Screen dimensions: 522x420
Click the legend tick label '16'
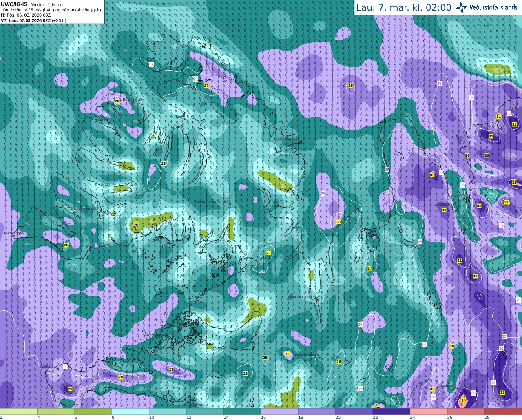click(263, 417)
